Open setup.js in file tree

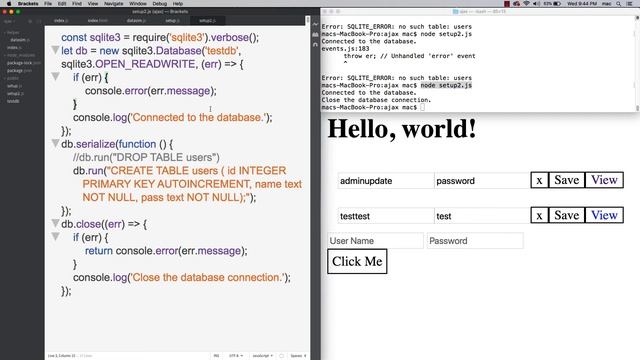tap(15, 86)
